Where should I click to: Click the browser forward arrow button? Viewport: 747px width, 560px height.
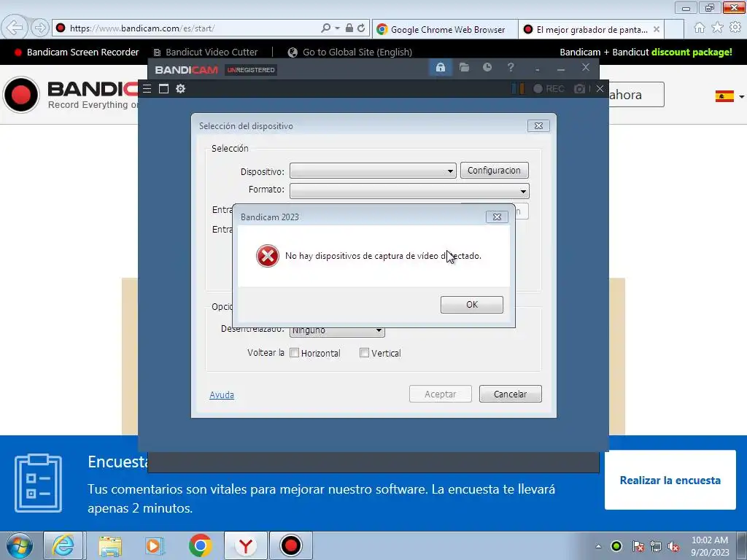click(40, 28)
